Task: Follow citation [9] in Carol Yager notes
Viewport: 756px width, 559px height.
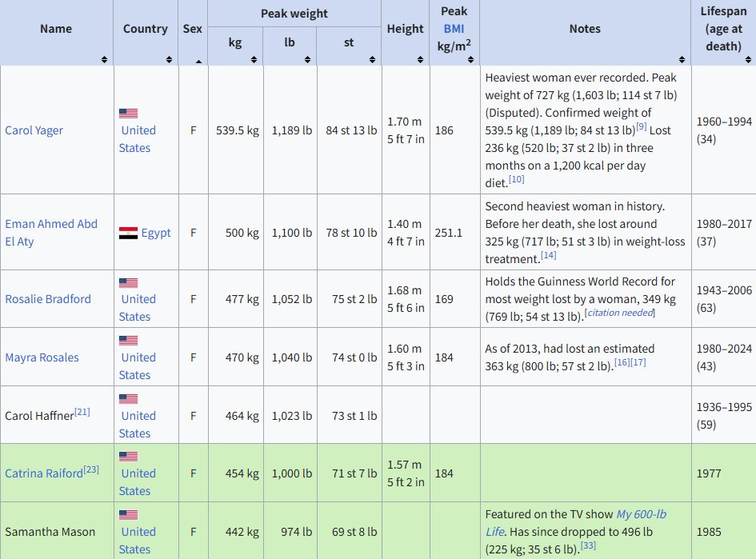Action: [642, 126]
